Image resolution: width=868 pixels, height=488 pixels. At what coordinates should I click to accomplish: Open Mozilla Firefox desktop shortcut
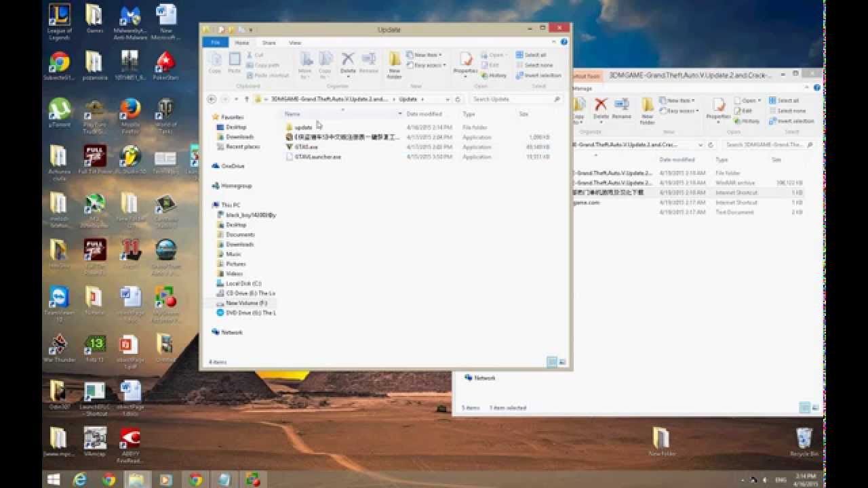click(130, 115)
